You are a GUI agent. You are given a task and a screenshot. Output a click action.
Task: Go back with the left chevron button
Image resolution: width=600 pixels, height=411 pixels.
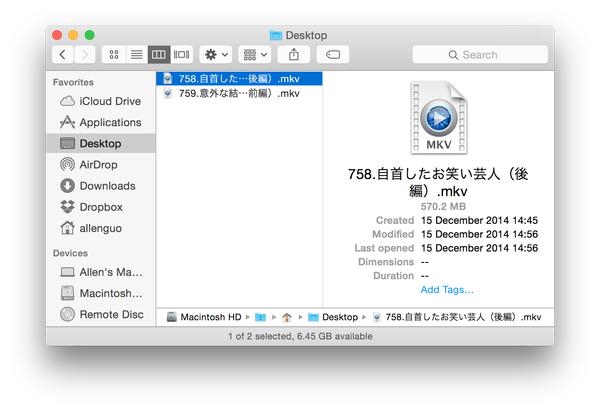pos(63,55)
